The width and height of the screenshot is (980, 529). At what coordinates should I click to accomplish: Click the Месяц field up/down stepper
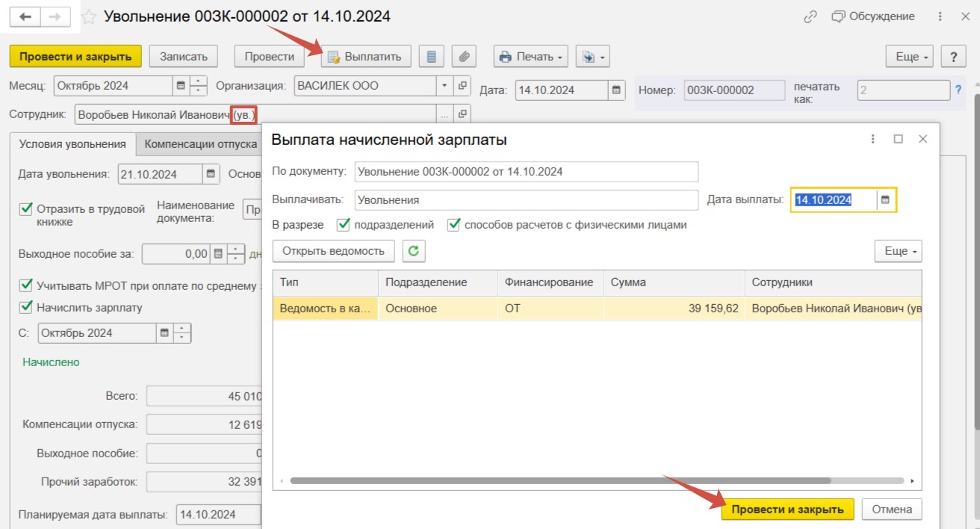click(x=199, y=86)
